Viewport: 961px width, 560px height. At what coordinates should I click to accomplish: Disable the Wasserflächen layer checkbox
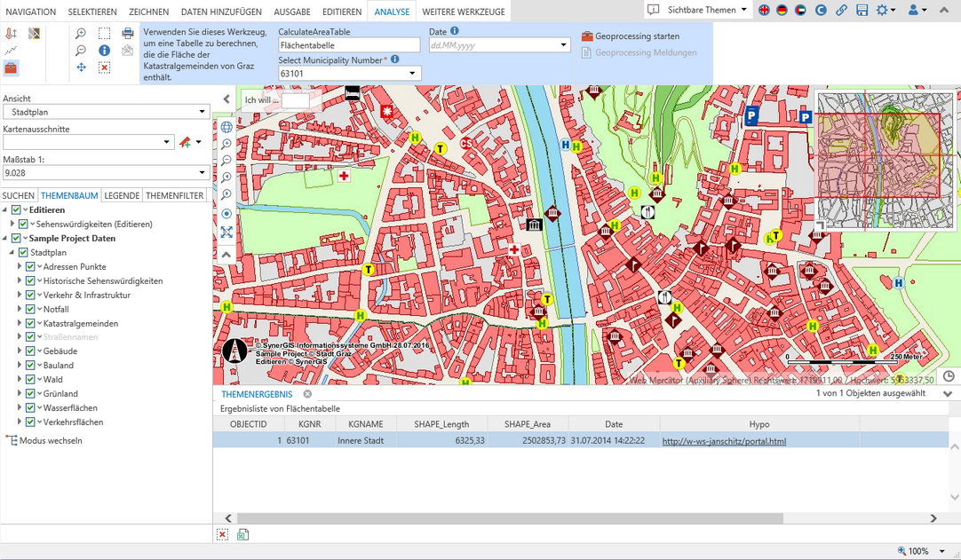pyautogui.click(x=30, y=408)
